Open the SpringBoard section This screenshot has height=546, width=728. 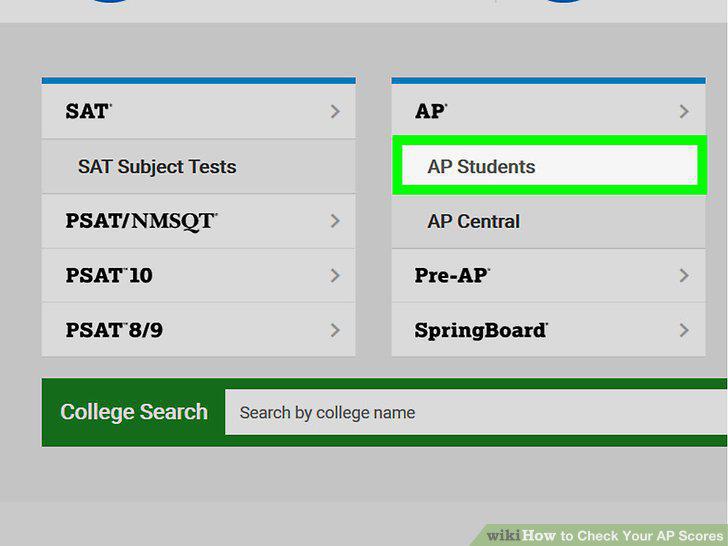[x=548, y=330]
